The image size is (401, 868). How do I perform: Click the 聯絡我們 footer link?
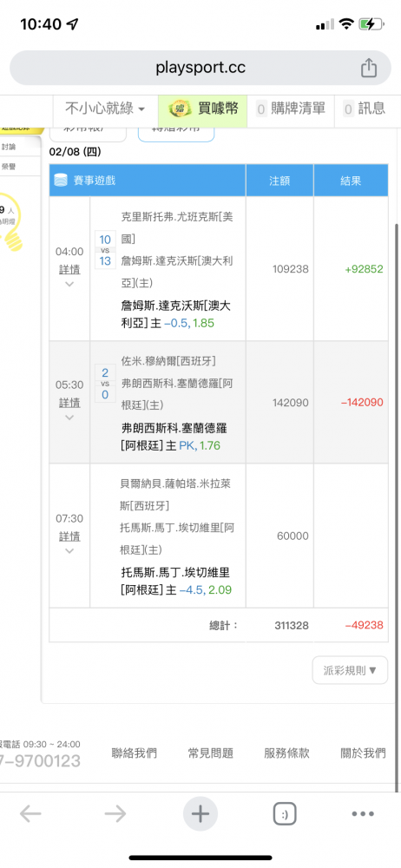pyautogui.click(x=134, y=753)
